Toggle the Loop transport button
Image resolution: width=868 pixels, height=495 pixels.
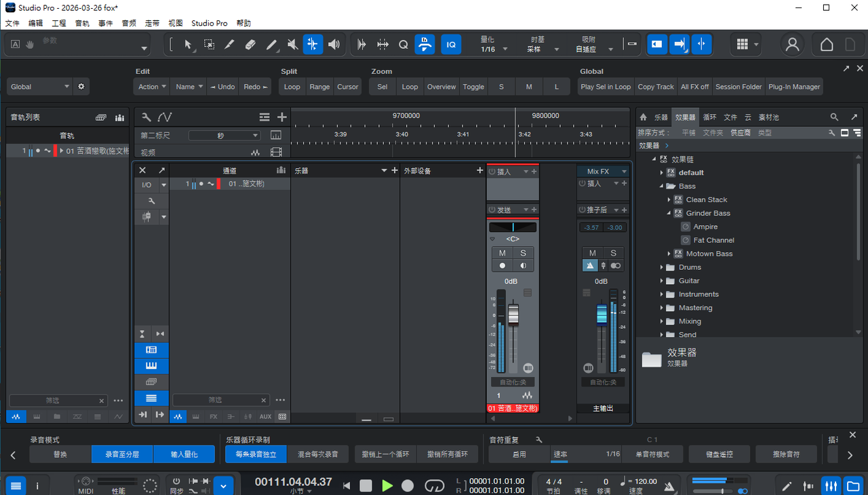point(434,486)
